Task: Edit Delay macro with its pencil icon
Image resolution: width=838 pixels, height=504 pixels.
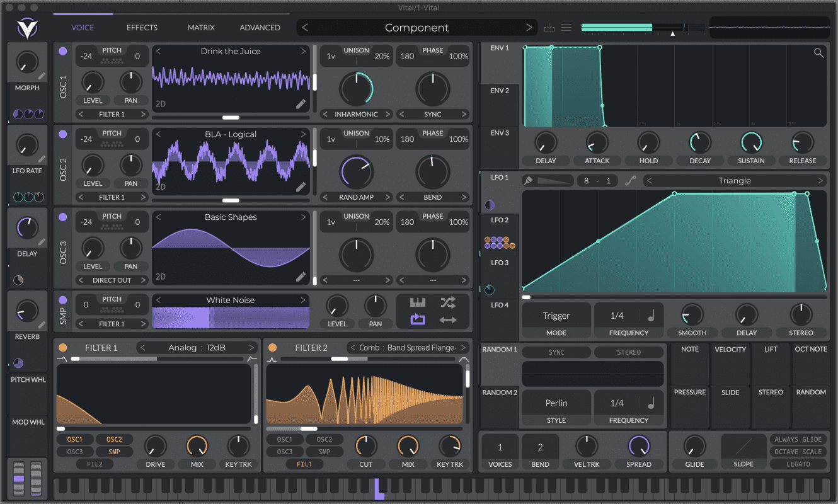Action: (x=42, y=242)
